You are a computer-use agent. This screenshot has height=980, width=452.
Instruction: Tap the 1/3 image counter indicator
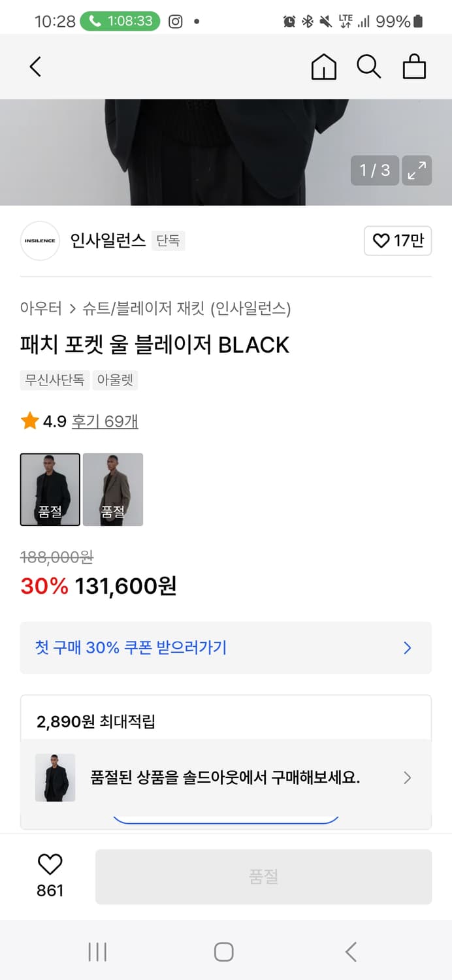coord(374,171)
